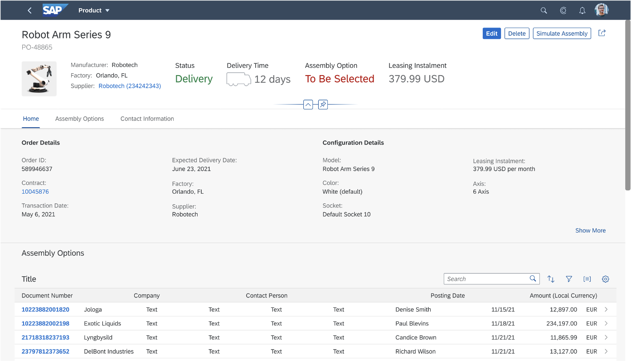Viewport: 631px width, 364px height.
Task: Open the table filter icon
Action: click(569, 279)
